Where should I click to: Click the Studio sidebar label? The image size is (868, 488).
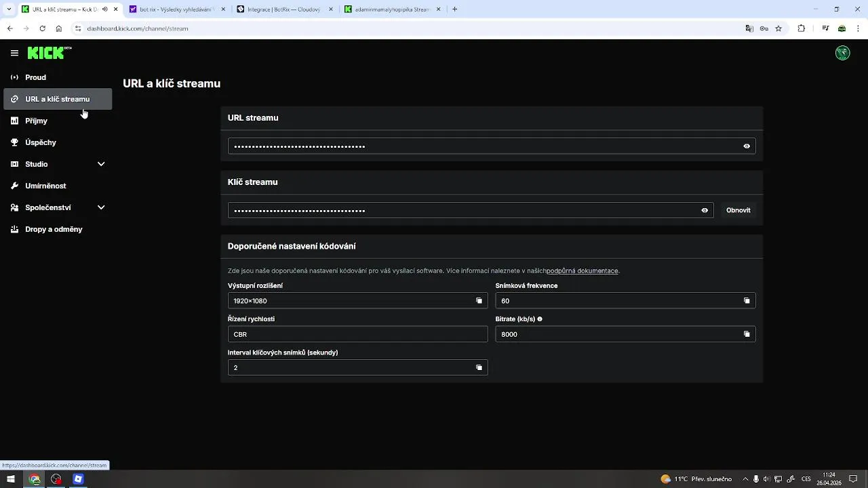click(37, 164)
